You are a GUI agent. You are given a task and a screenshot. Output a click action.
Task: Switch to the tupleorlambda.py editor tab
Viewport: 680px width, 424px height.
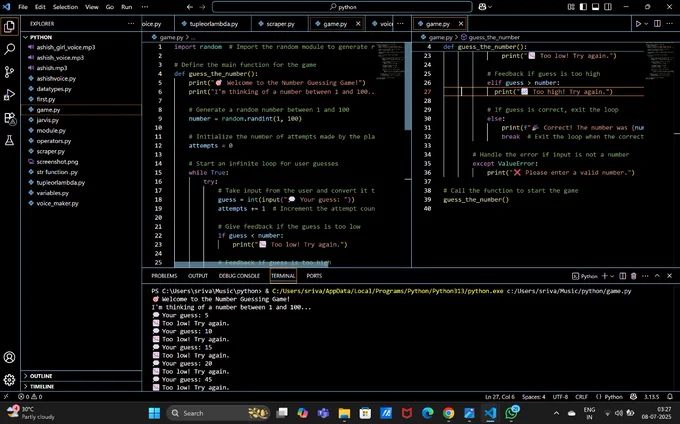pyautogui.click(x=213, y=24)
